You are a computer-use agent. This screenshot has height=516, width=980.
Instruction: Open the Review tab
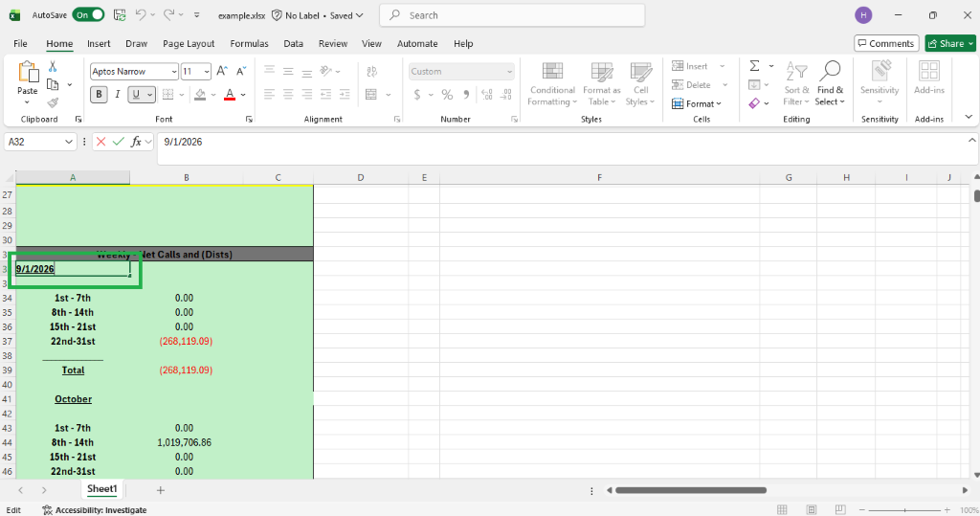coord(333,43)
